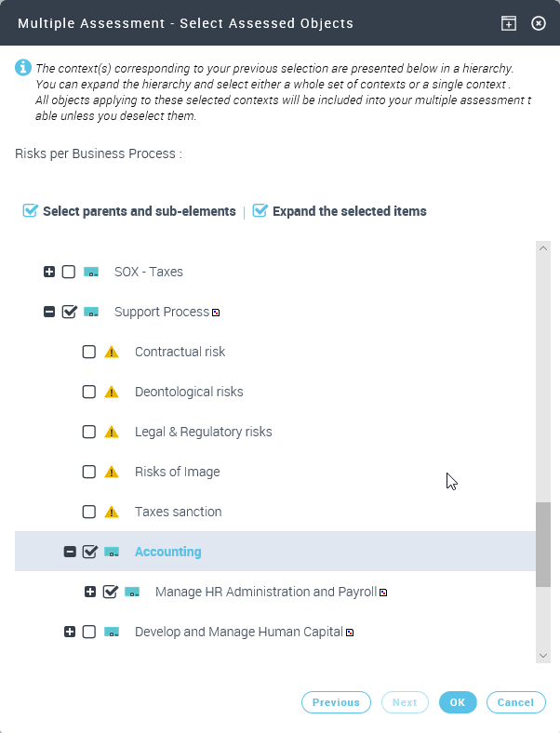
Task: Click the warning icon next to Deontological risks
Action: click(112, 392)
